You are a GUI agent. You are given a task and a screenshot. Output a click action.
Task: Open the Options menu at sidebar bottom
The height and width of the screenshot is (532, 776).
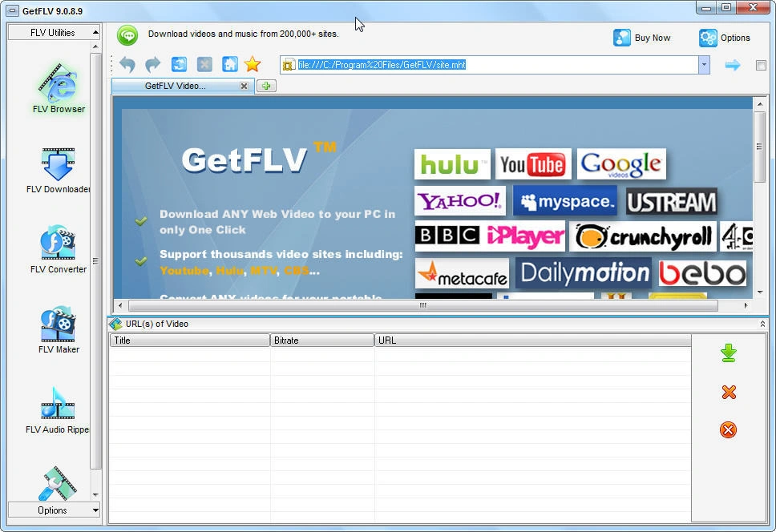point(53,510)
